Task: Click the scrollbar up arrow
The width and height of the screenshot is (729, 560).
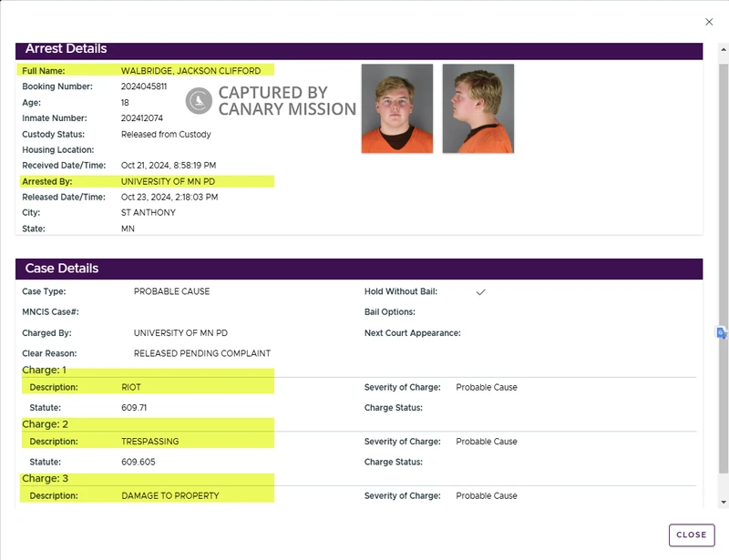Action: click(723, 49)
